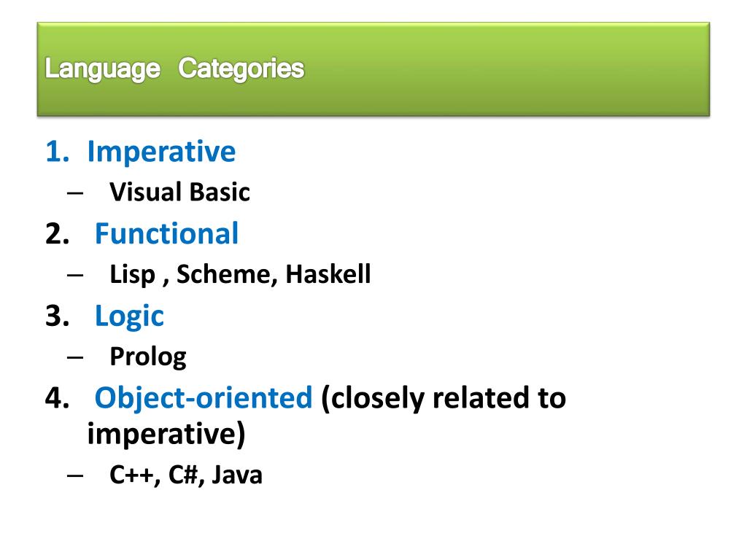This screenshot has width=747, height=560.
Task: Click the word Haskell
Action: (x=328, y=274)
